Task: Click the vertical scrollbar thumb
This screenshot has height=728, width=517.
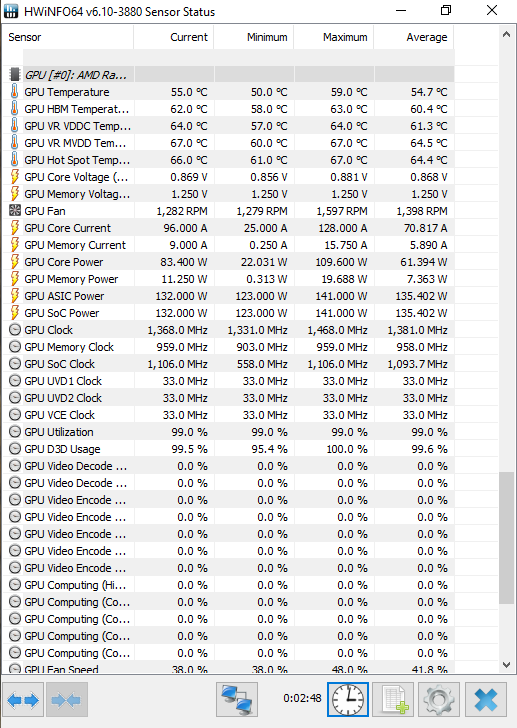Action: click(506, 538)
